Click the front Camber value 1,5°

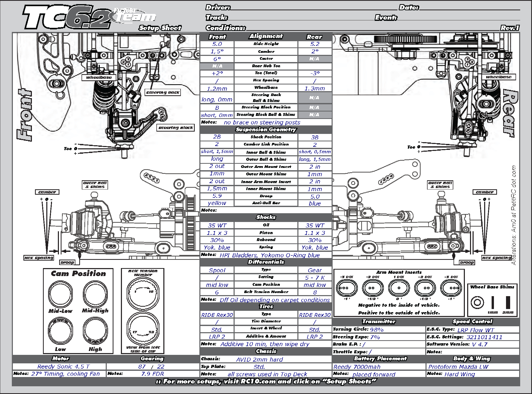click(217, 52)
